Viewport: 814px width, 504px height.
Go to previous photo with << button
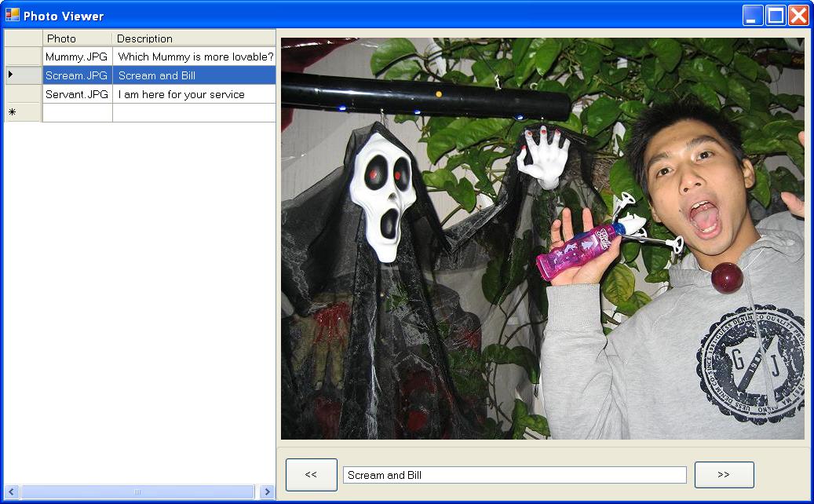click(x=311, y=475)
